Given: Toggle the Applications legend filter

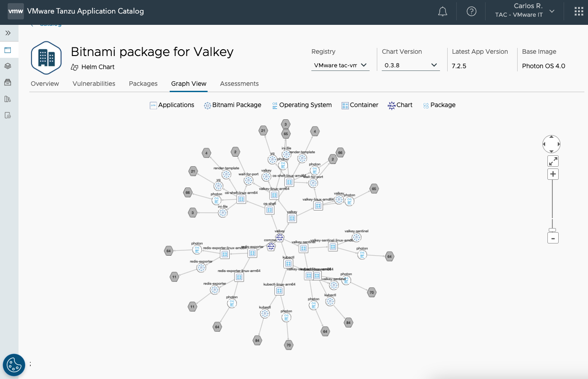Looking at the screenshot, I should pos(172,105).
